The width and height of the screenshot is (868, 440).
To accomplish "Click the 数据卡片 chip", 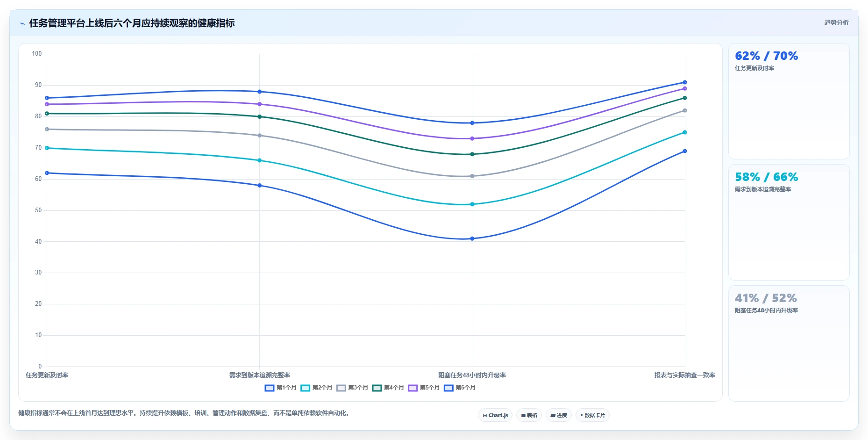I will (592, 415).
